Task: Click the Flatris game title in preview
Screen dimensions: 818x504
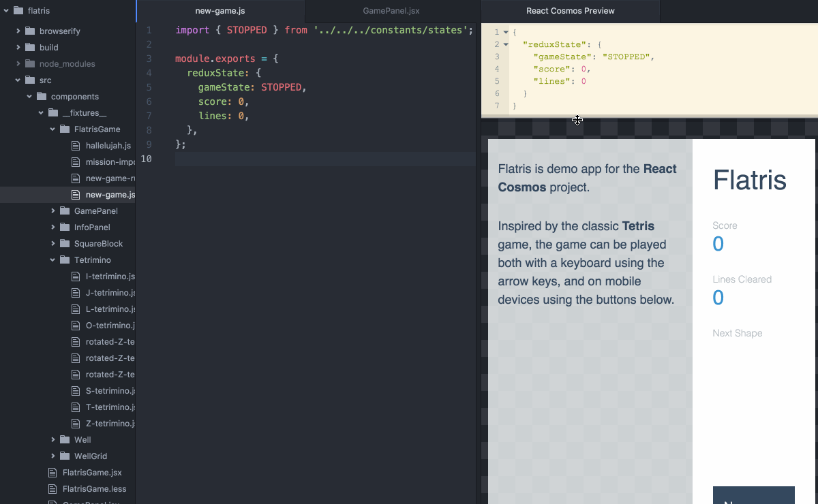Action: [x=750, y=180]
